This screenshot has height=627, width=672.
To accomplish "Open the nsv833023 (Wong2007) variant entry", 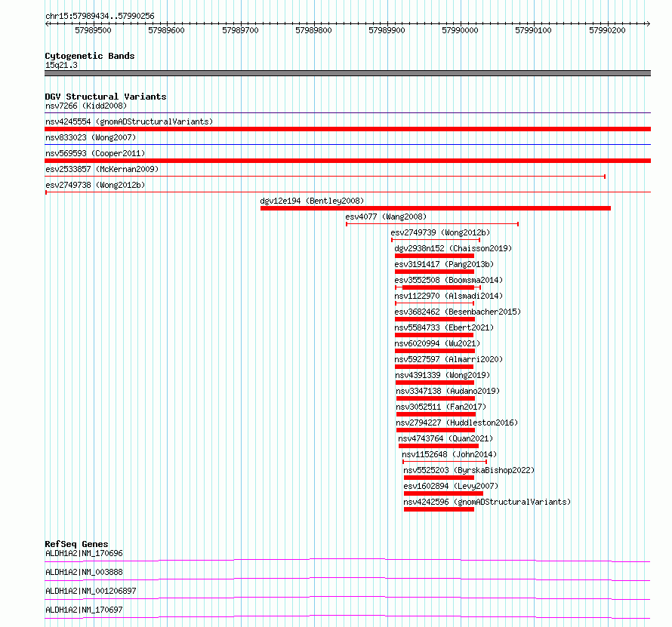I will (x=91, y=137).
